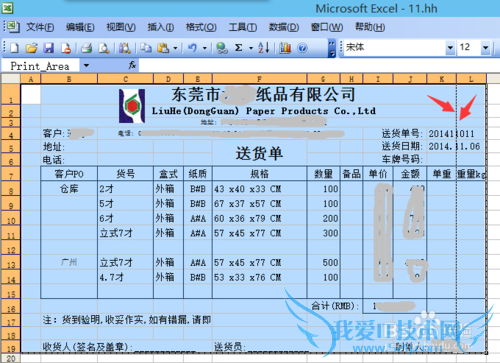
Task: Open the 格式(O) menu
Action: (x=201, y=27)
